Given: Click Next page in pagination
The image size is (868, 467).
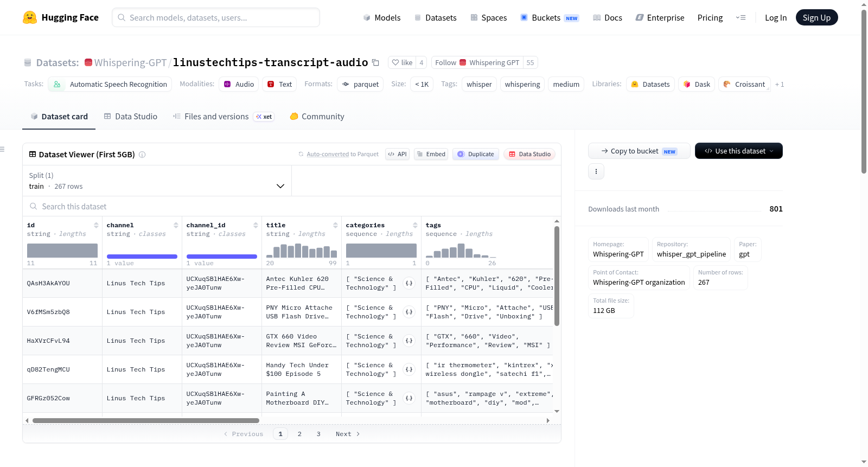Looking at the screenshot, I should (348, 434).
